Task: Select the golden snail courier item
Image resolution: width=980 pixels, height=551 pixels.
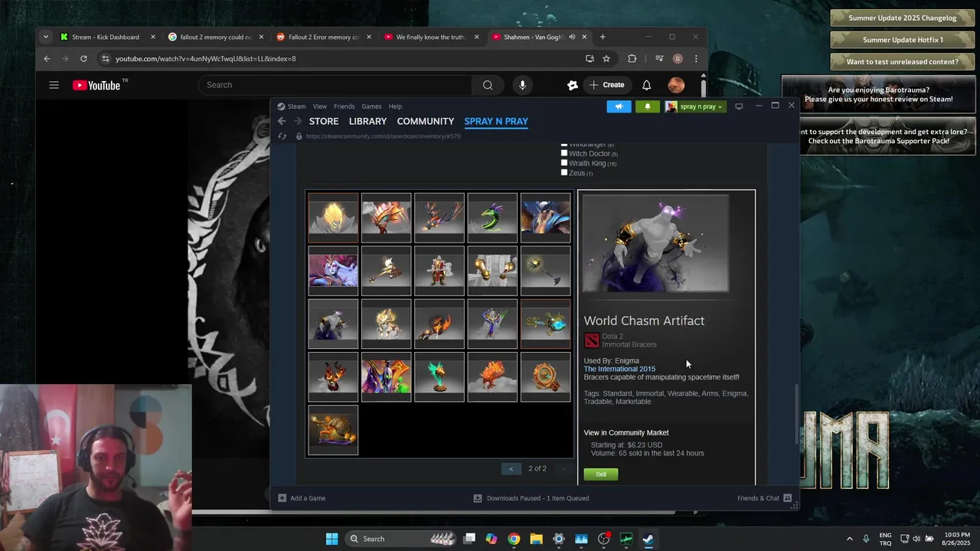Action: click(x=333, y=430)
